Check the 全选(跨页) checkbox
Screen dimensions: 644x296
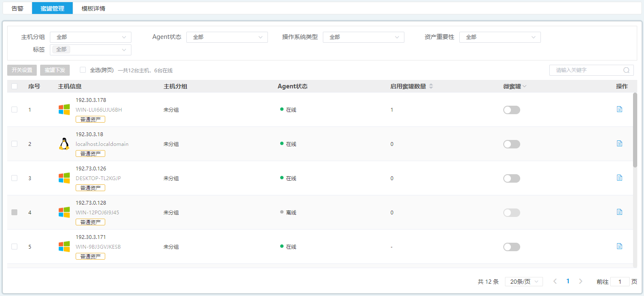click(x=83, y=70)
